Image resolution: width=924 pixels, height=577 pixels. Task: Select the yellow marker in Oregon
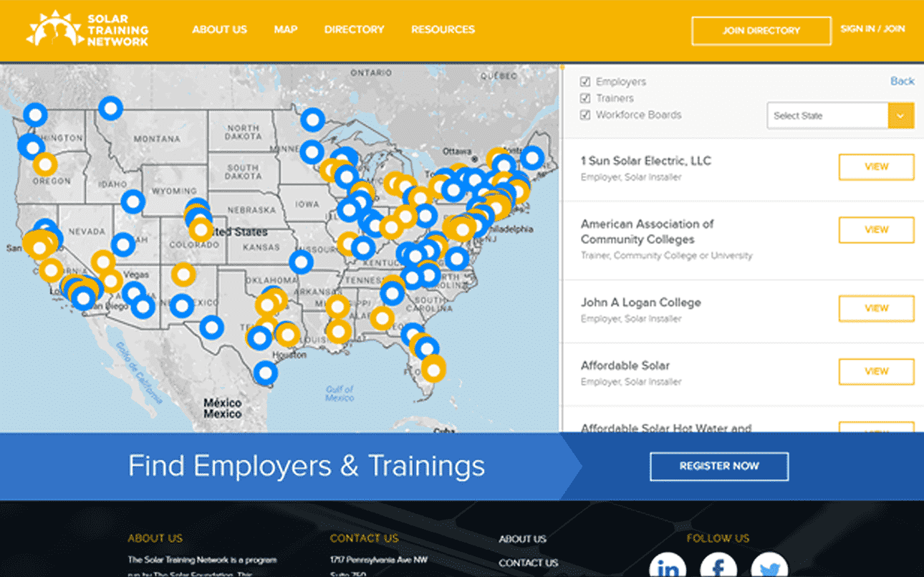tap(44, 165)
